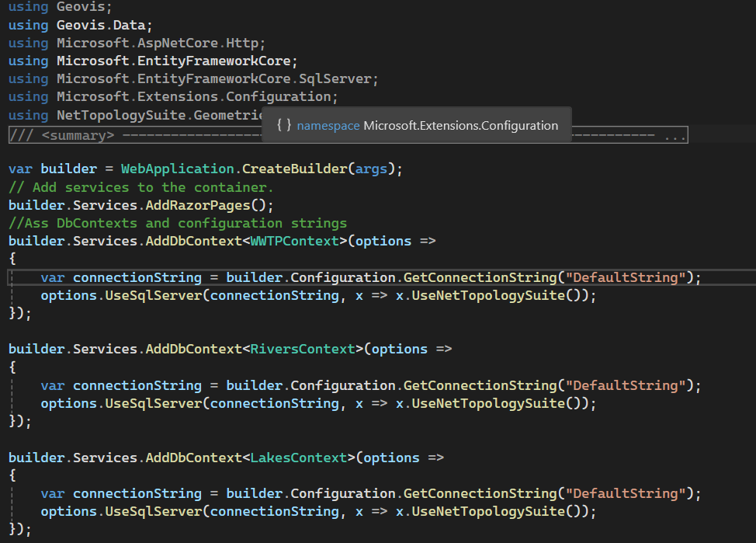Image resolution: width=756 pixels, height=543 pixels.
Task: Click the namespace braces icon in tooltip
Action: coord(284,125)
